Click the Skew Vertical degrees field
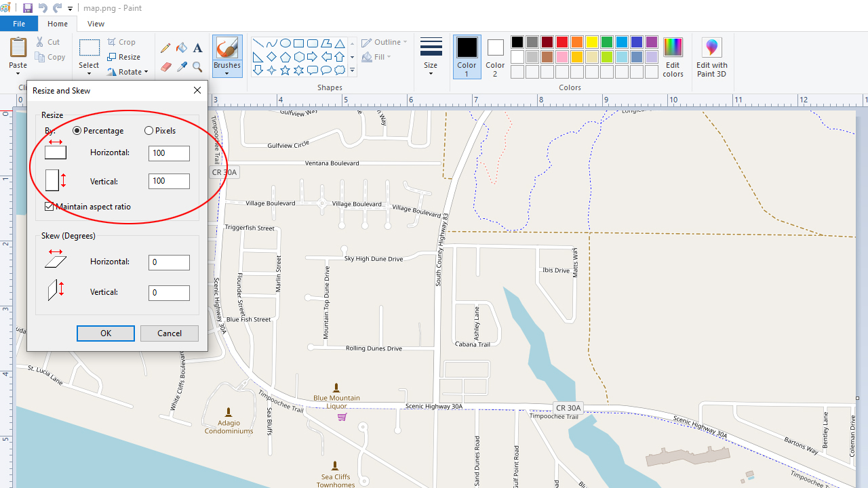The width and height of the screenshot is (868, 488). point(169,293)
